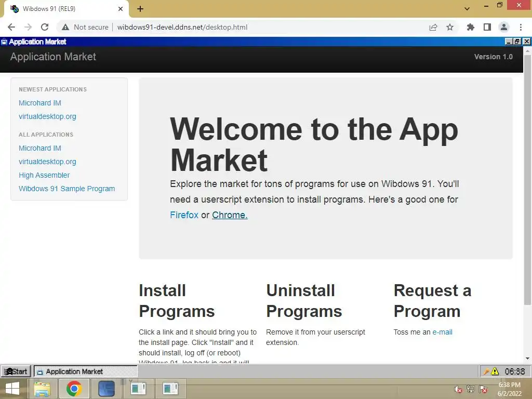Click the Action Center flag icon
Viewport: 532px width, 399px height.
pos(483,389)
